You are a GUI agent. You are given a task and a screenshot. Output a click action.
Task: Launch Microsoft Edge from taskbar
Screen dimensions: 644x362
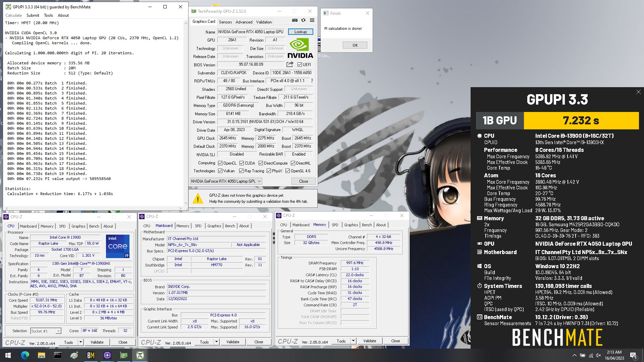pyautogui.click(x=25, y=355)
